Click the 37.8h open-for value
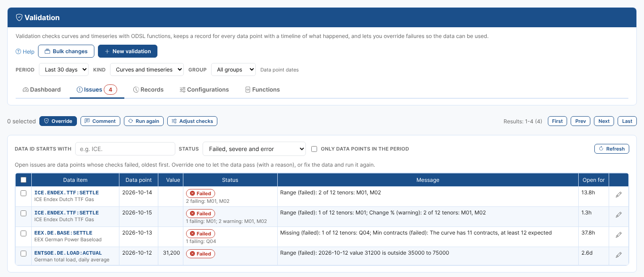The height and width of the screenshot is (277, 644). [589, 233]
